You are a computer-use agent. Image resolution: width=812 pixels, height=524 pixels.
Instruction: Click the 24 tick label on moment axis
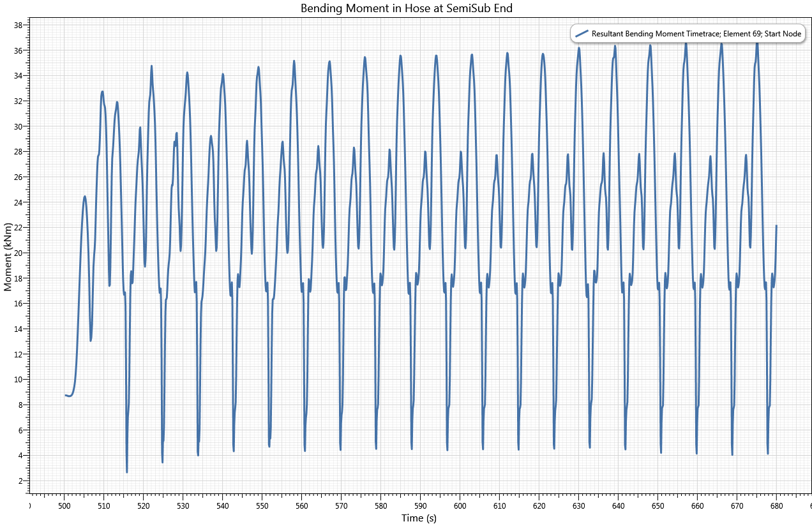19,202
